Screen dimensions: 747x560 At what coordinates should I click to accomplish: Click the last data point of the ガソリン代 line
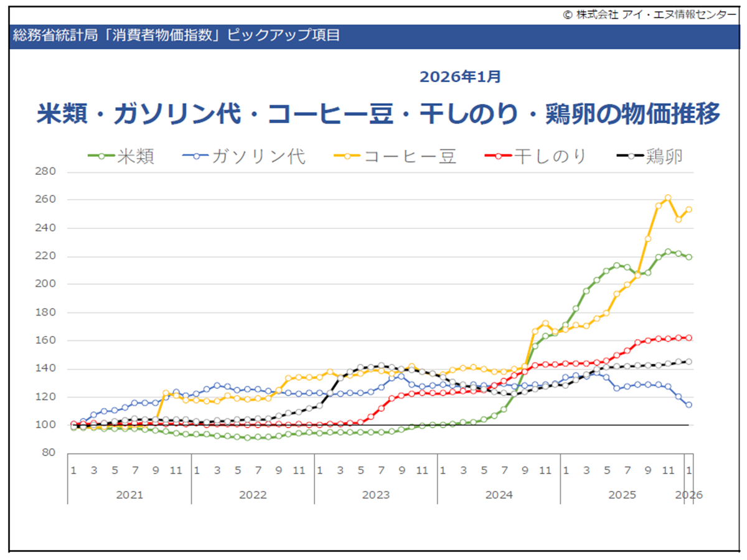click(x=688, y=404)
